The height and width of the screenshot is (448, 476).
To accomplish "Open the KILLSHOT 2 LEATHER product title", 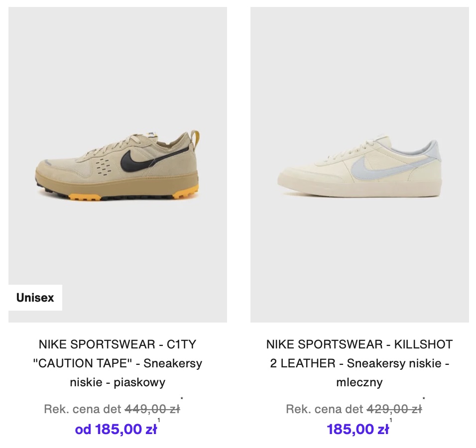I will [x=359, y=363].
